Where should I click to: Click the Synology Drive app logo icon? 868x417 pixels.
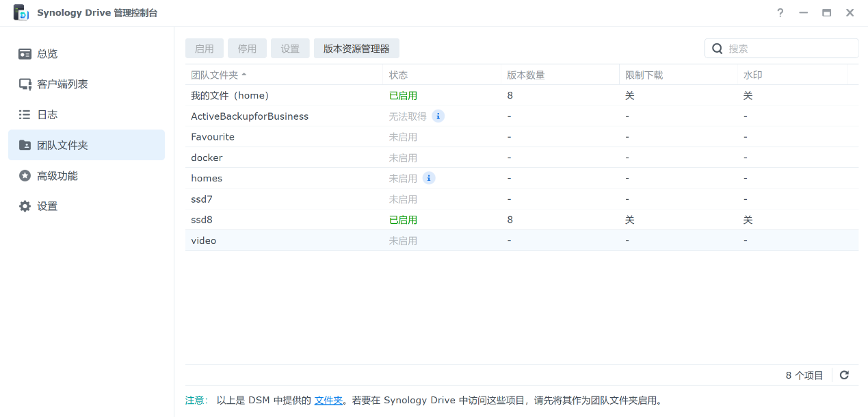21,13
